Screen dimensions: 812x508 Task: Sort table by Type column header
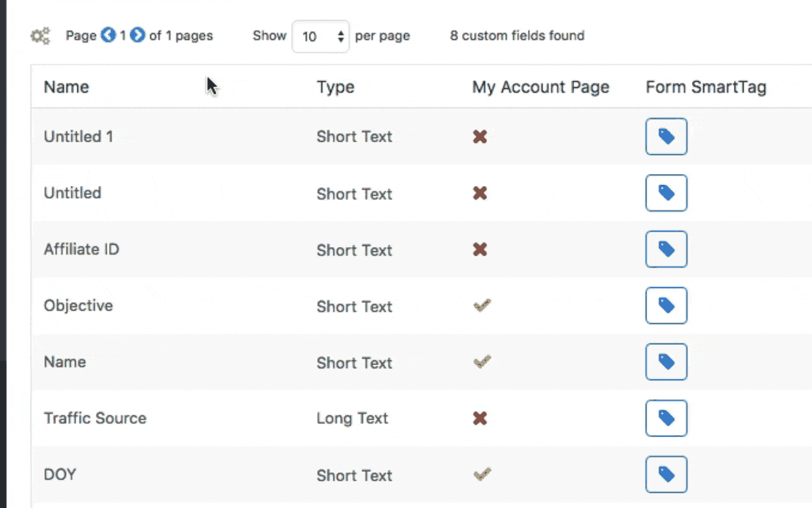pos(336,87)
